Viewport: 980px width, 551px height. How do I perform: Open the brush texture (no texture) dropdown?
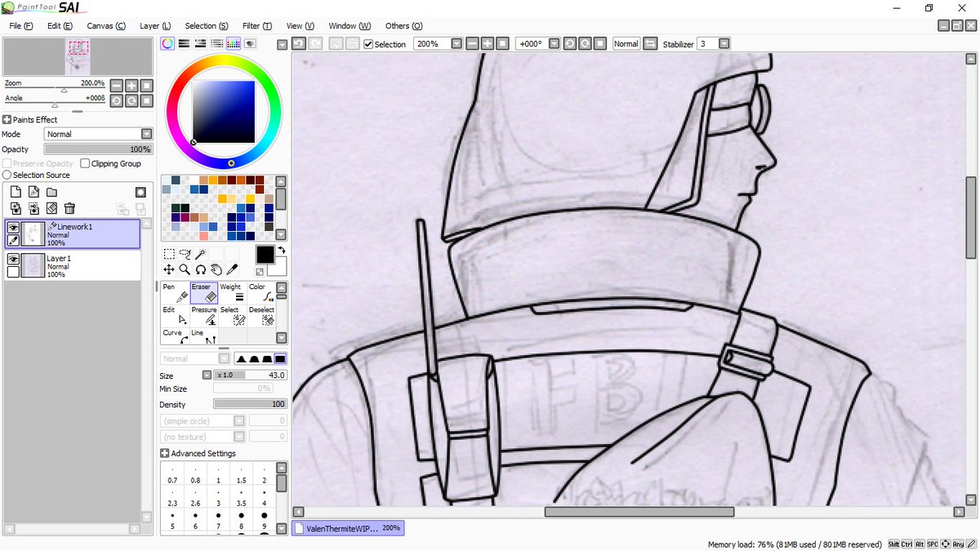[x=239, y=437]
